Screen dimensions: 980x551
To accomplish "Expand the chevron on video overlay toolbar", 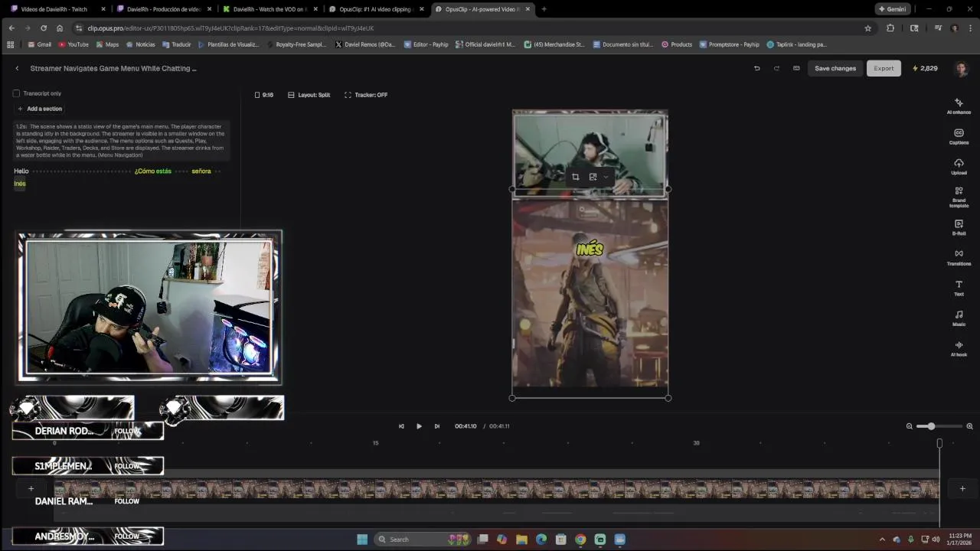I will (606, 177).
